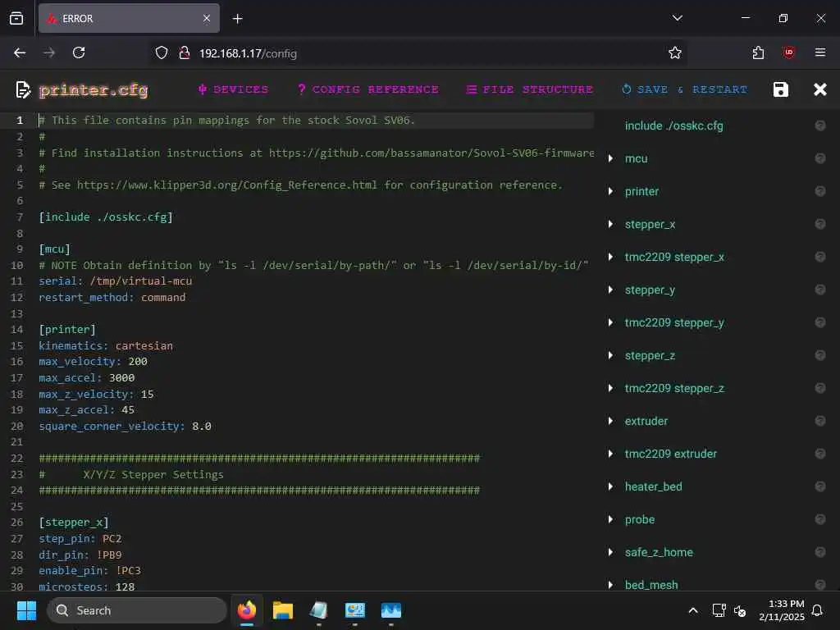Screen dimensions: 840x630
Task: Click tracking protection shield icon
Action: tap(162, 52)
